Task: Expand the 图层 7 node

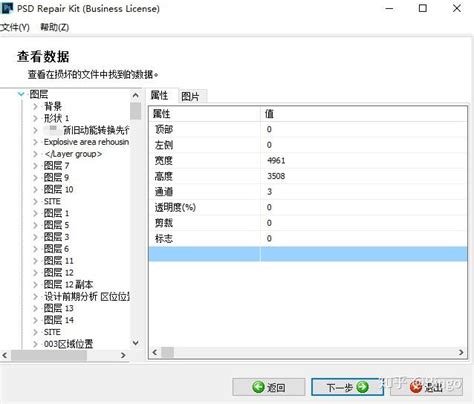Action: coord(35,166)
